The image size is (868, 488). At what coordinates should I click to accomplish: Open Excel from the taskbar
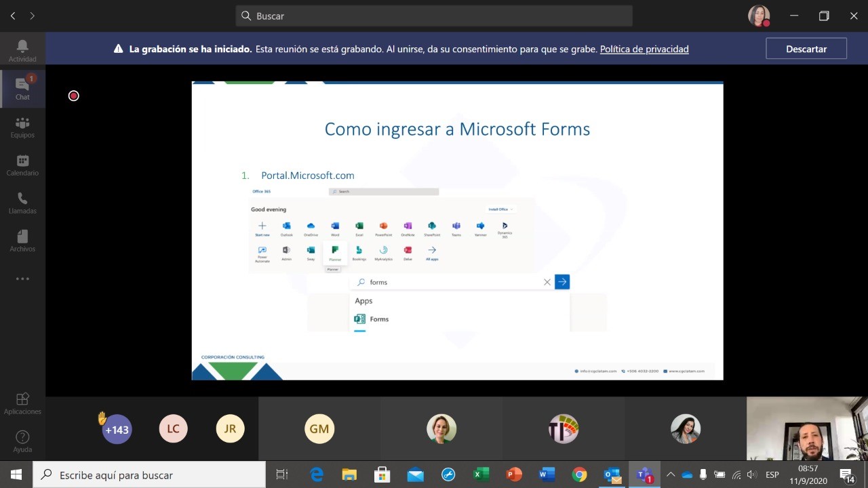point(481,475)
